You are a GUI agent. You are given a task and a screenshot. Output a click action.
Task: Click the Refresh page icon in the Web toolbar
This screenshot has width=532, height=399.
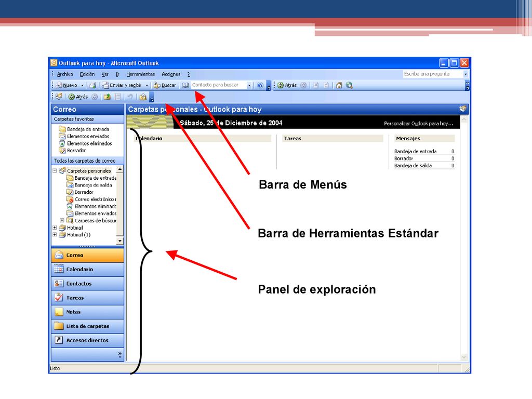[326, 85]
